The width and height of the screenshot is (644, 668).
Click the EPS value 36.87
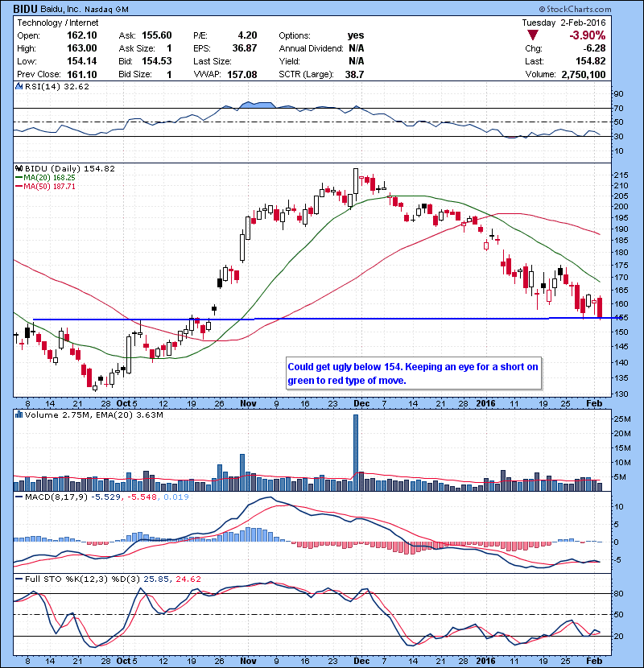pyautogui.click(x=245, y=48)
